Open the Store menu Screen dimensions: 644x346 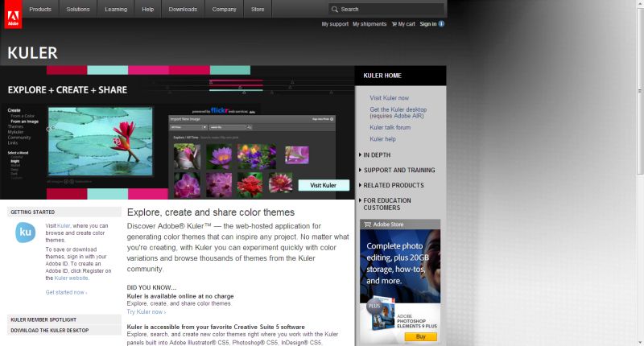tap(258, 9)
